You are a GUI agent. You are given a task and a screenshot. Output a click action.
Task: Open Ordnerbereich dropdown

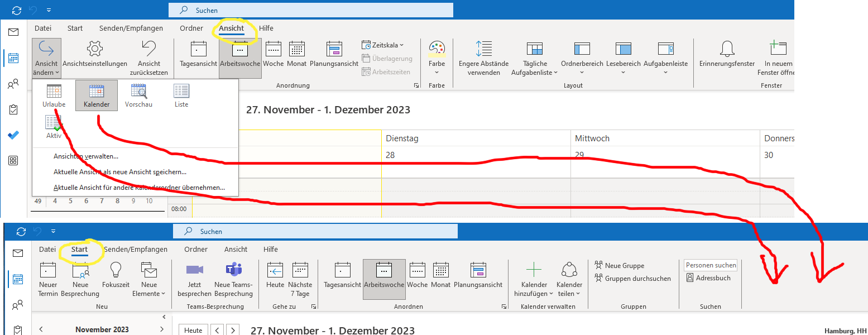582,58
